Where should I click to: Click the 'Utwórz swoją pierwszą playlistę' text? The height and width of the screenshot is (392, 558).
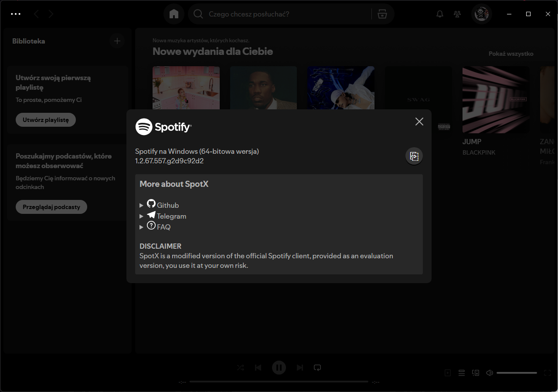click(x=53, y=83)
